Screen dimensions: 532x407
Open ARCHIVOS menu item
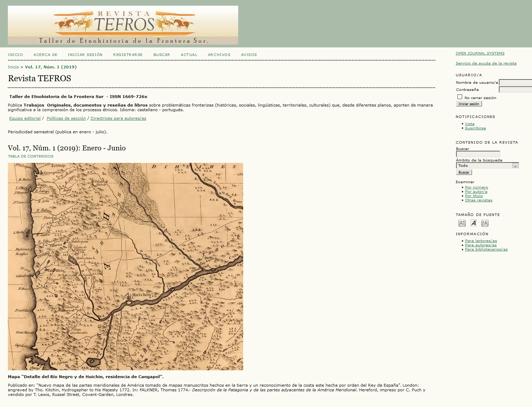pos(219,55)
